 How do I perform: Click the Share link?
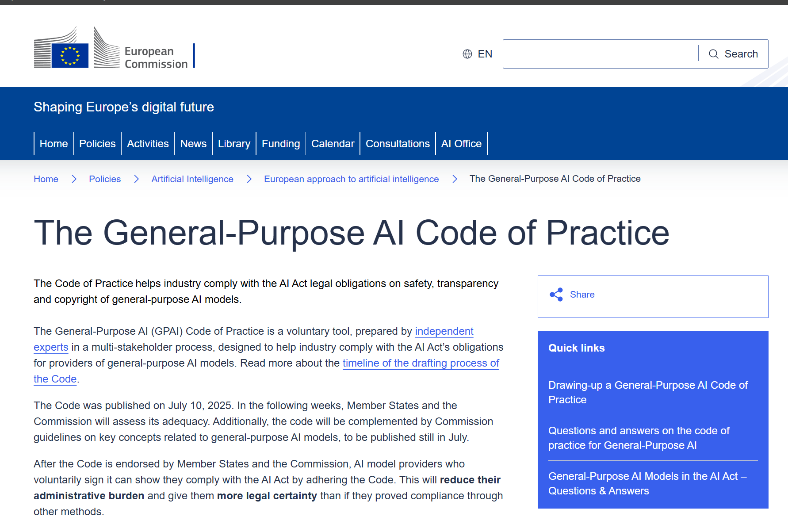[582, 295]
